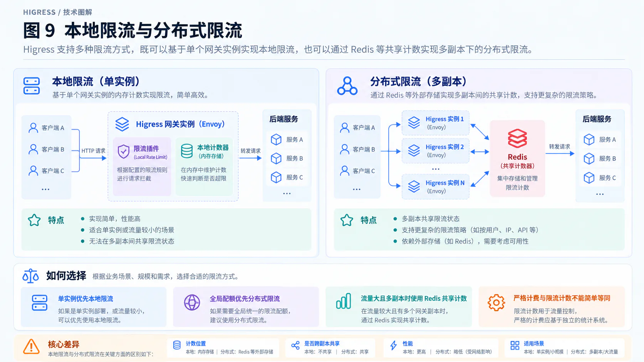
Task: Click the (Local Rate Limit) caption
Action: [x=151, y=157]
